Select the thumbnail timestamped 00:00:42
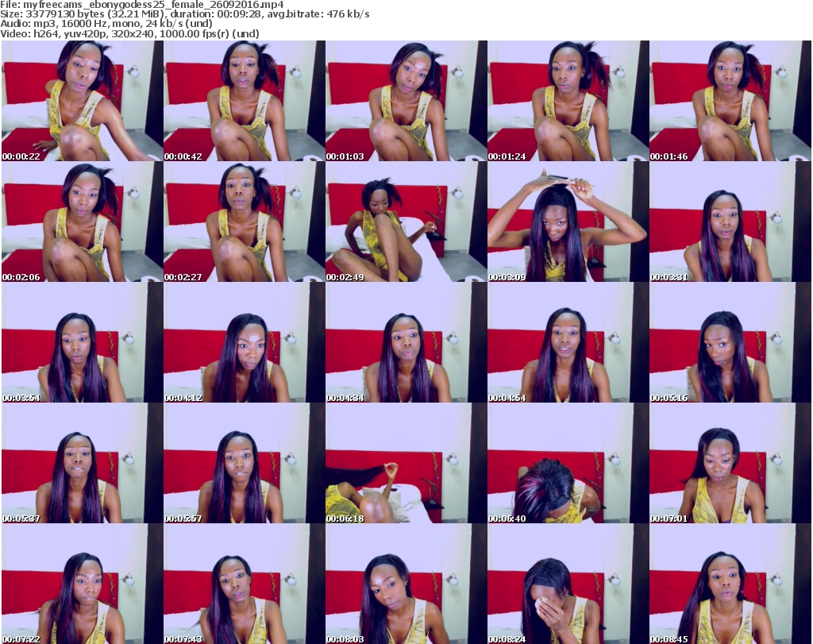 [x=245, y=101]
